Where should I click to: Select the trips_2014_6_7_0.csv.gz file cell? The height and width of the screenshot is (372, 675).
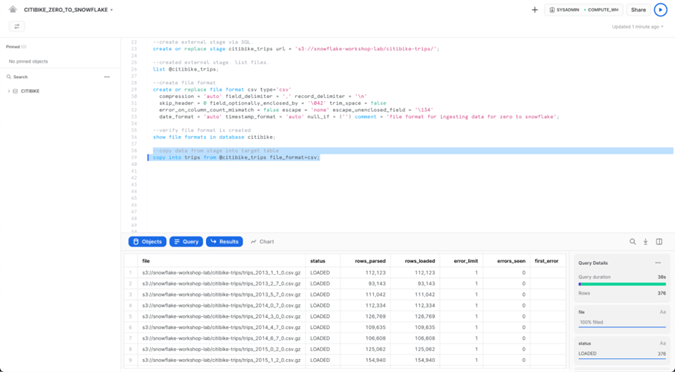click(221, 338)
